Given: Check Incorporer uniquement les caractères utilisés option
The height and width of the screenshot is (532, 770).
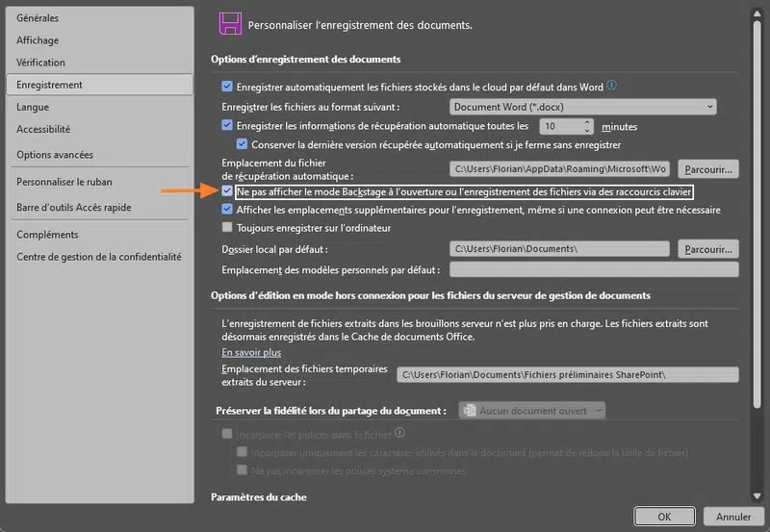Looking at the screenshot, I should pyautogui.click(x=242, y=451).
